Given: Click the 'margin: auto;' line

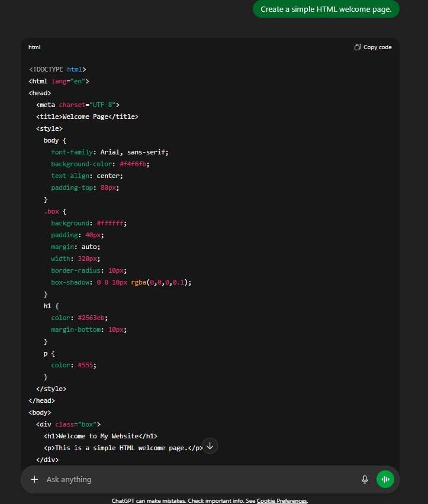Looking at the screenshot, I should click(x=76, y=247).
